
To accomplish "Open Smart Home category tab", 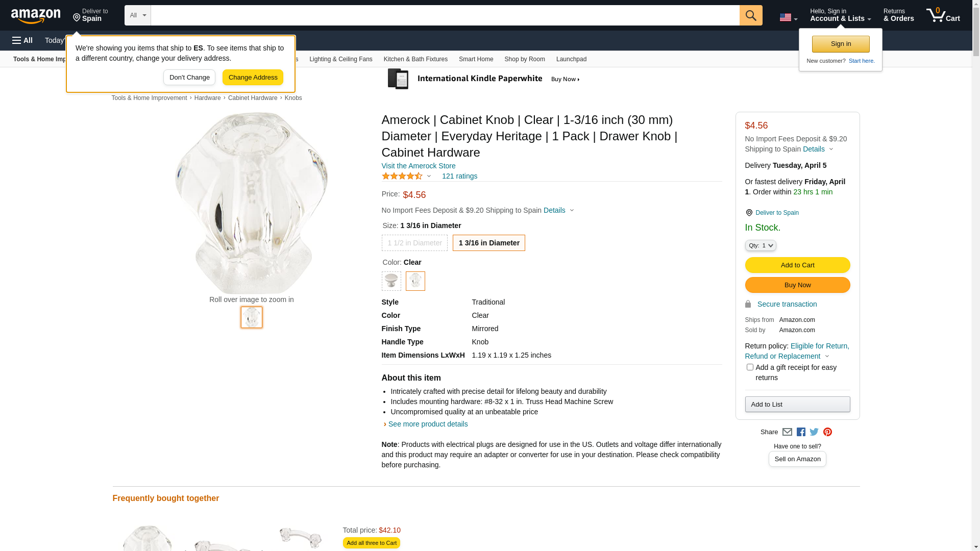I will [476, 59].
